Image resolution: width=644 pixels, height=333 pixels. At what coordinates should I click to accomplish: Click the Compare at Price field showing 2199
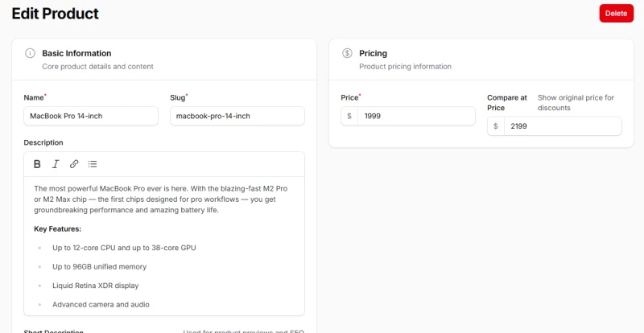tap(563, 126)
